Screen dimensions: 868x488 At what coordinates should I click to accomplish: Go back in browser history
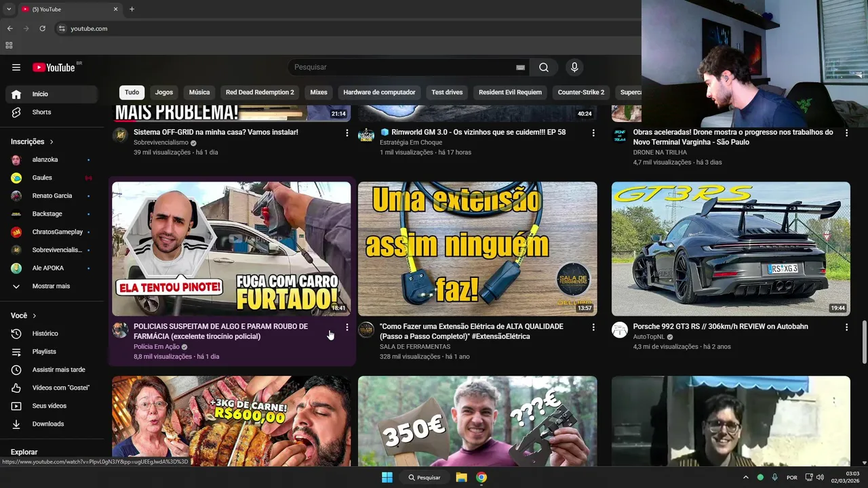(x=10, y=28)
